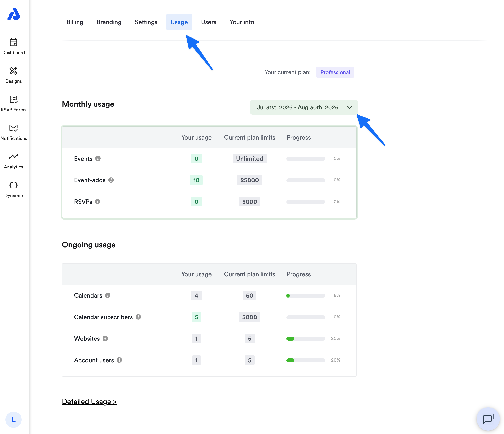Screen dimensions: 504x434
Task: Click the Calendar subscribers progress bar
Action: 306,317
